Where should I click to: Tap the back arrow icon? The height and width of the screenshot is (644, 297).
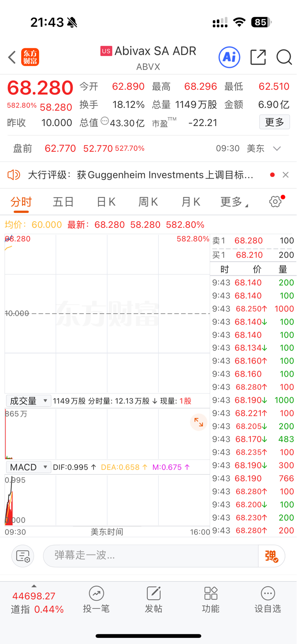coord(12,57)
